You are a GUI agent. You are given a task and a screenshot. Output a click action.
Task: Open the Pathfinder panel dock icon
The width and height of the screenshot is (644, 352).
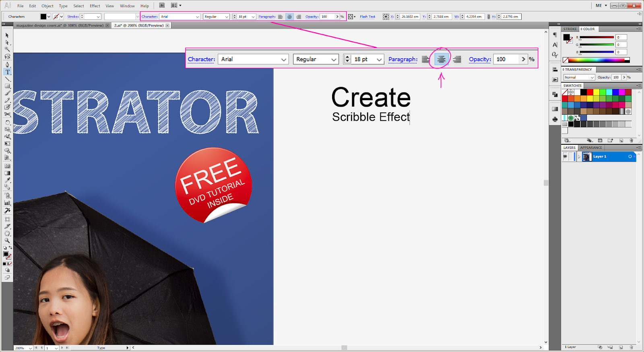pyautogui.click(x=555, y=94)
